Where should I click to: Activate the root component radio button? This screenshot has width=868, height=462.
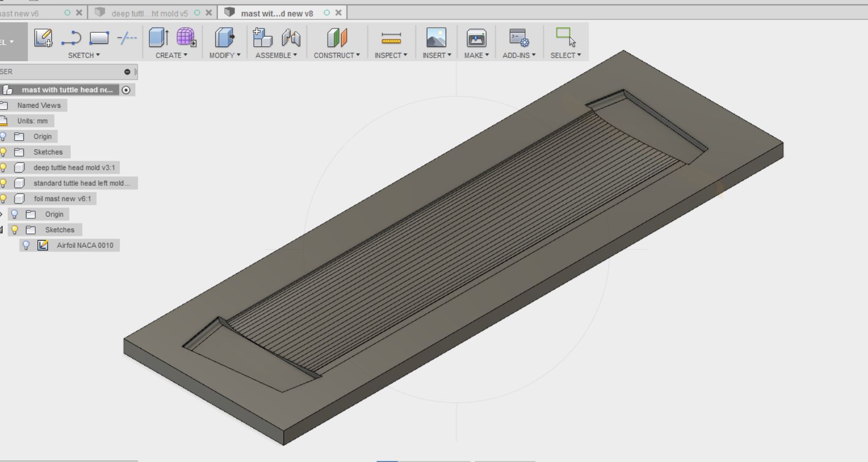(x=126, y=90)
